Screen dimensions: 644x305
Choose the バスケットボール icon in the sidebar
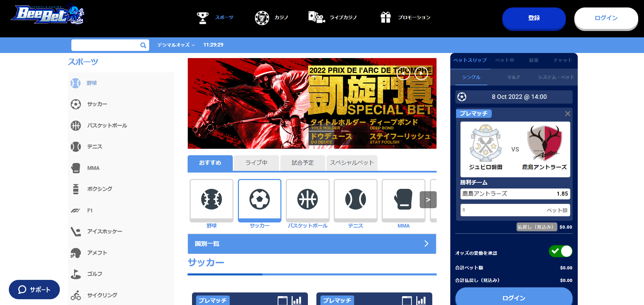click(75, 125)
